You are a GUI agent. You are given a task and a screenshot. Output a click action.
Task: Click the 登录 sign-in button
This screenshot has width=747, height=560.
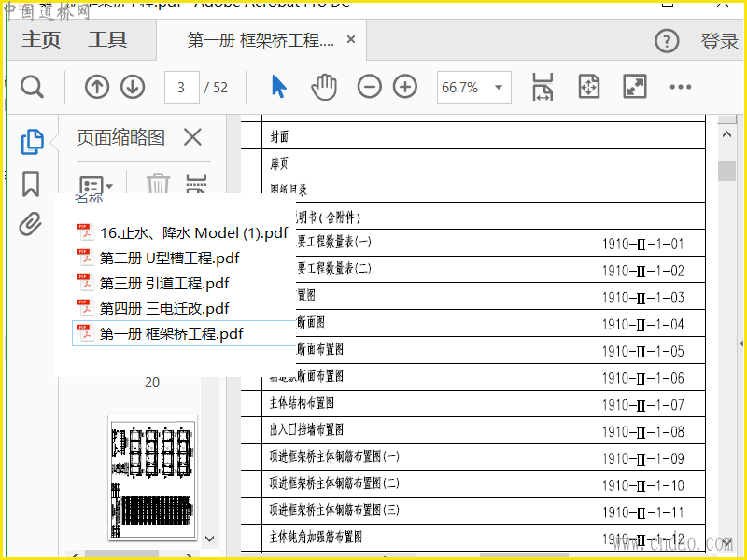(x=719, y=41)
